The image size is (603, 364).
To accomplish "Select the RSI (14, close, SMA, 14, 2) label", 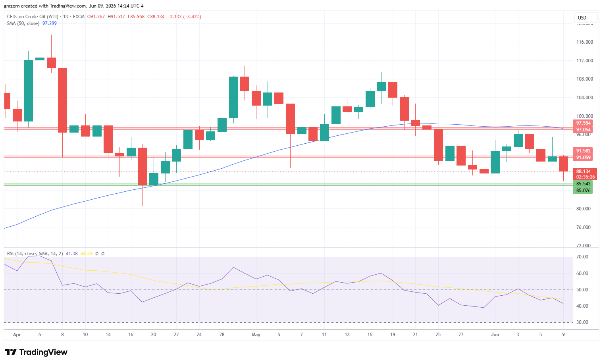I will click(35, 254).
